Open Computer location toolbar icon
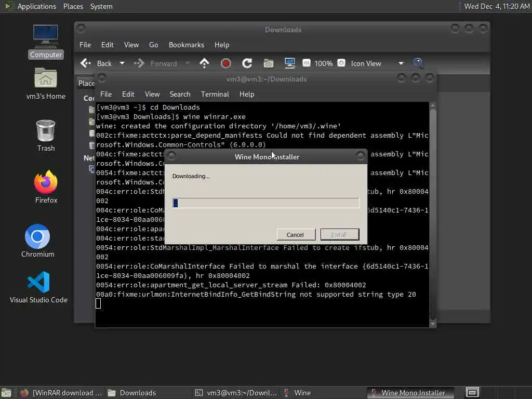The height and width of the screenshot is (399, 532). point(290,63)
